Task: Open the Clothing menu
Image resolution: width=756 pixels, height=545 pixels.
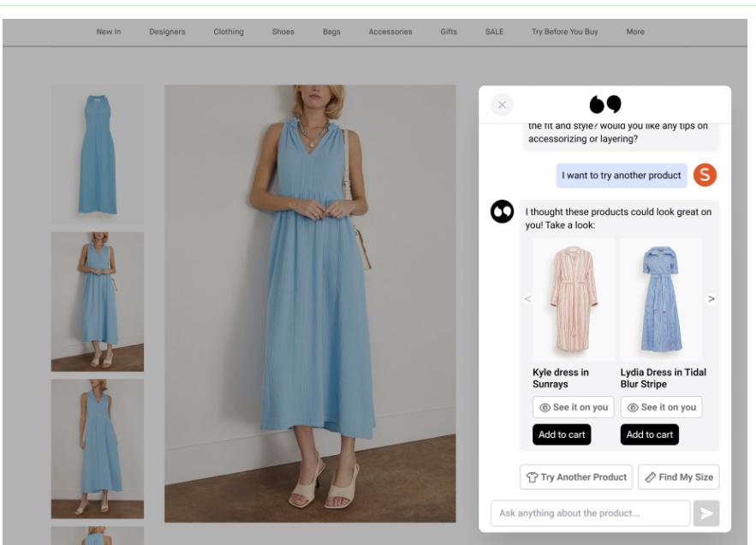Action: (x=229, y=32)
